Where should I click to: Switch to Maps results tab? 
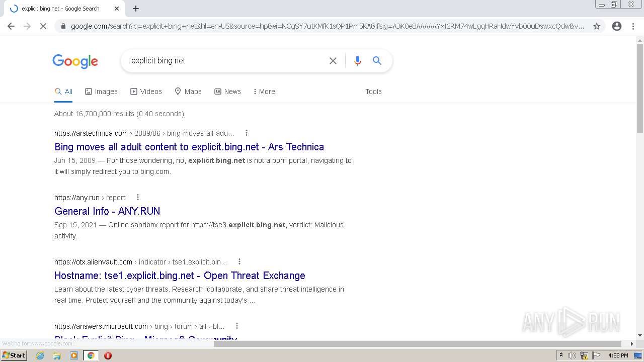(x=188, y=92)
